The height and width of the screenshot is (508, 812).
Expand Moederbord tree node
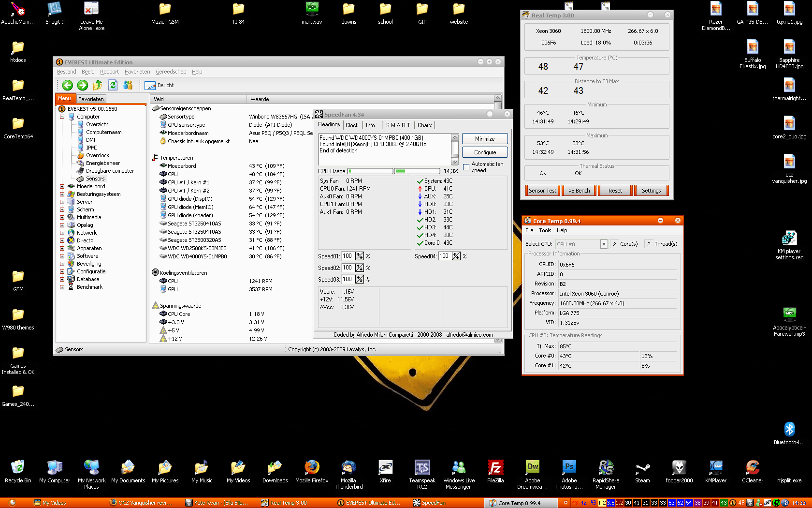click(x=62, y=186)
